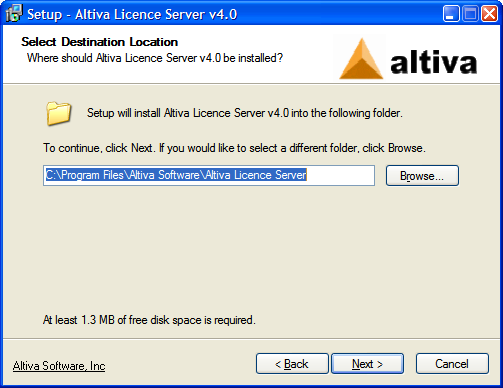Click the disabled maximize button
Image resolution: width=503 pixels, height=388 pixels.
point(470,14)
